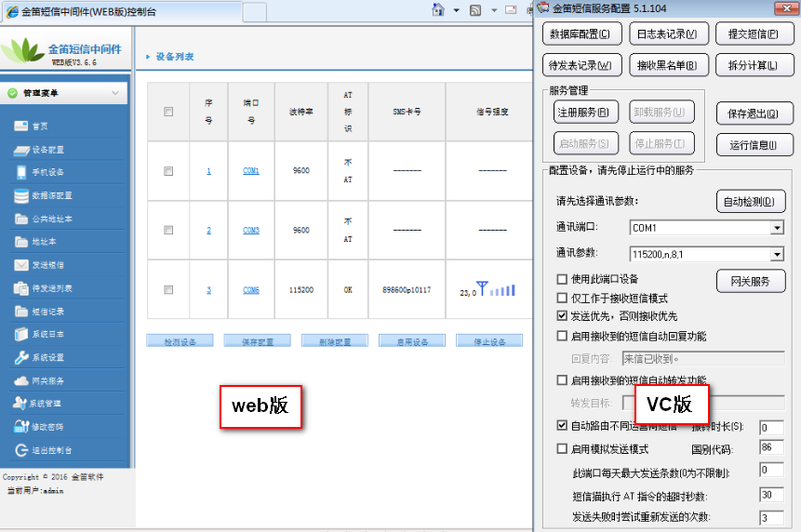Screen dimensions: 801x532
Task: Enable the 使用此端口设备 checkbox
Action: pyautogui.click(x=562, y=280)
